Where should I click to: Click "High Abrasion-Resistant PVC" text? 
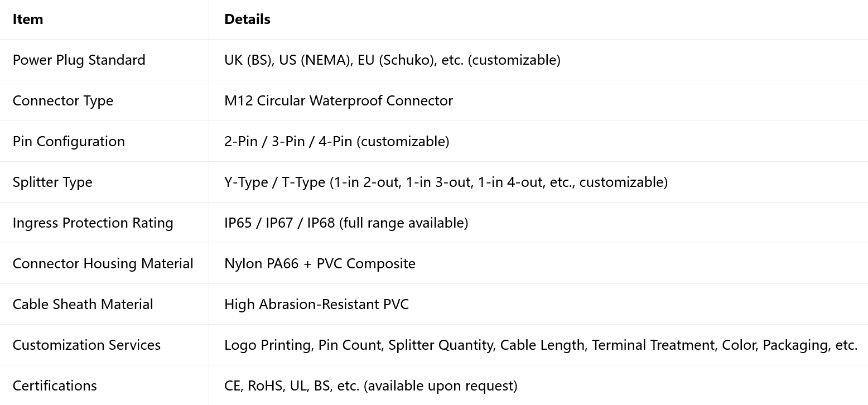coord(316,305)
